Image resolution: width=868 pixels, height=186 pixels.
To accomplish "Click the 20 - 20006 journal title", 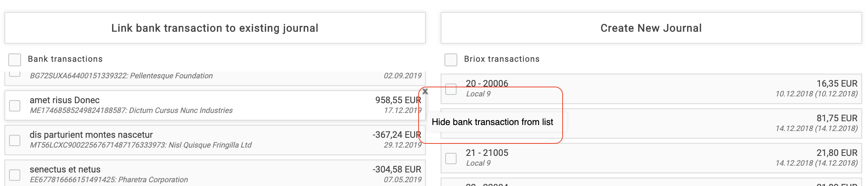I will click(487, 83).
